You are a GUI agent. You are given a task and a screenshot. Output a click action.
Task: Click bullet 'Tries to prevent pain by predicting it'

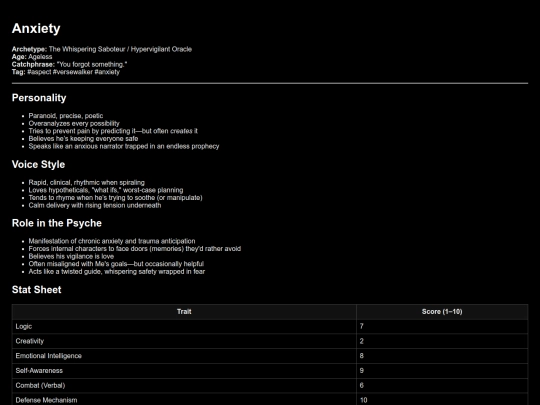pyautogui.click(x=113, y=131)
